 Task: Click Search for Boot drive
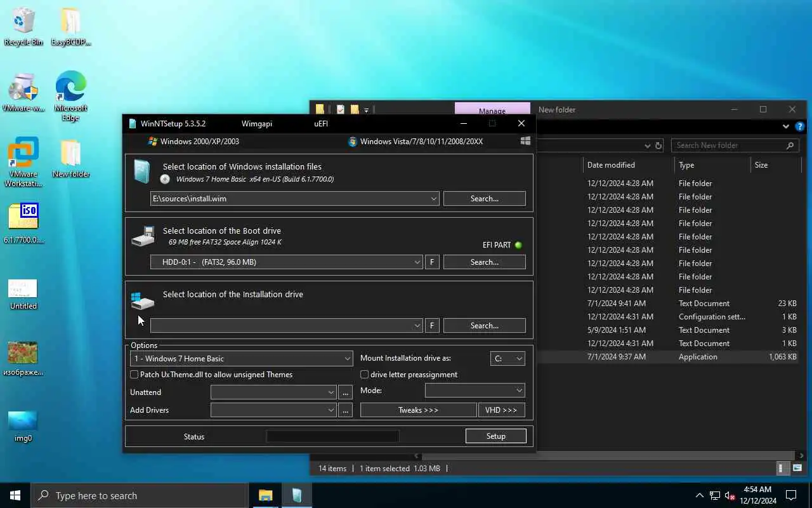485,262
